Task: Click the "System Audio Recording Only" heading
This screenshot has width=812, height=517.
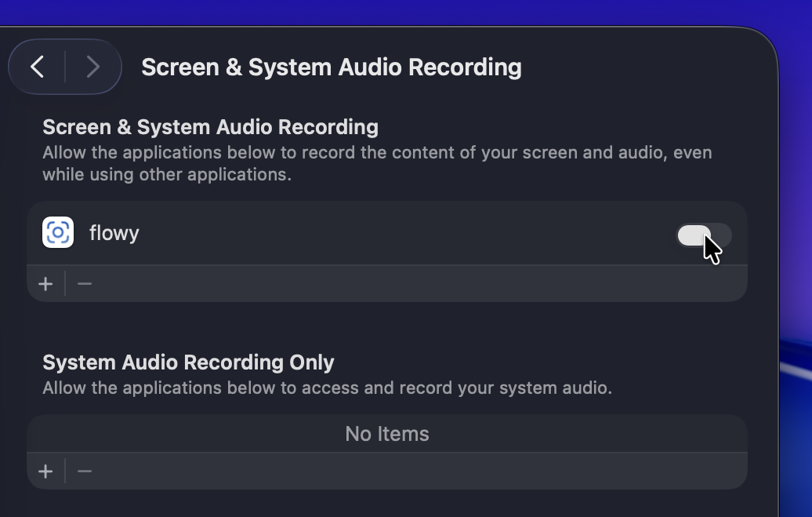Action: click(x=188, y=362)
